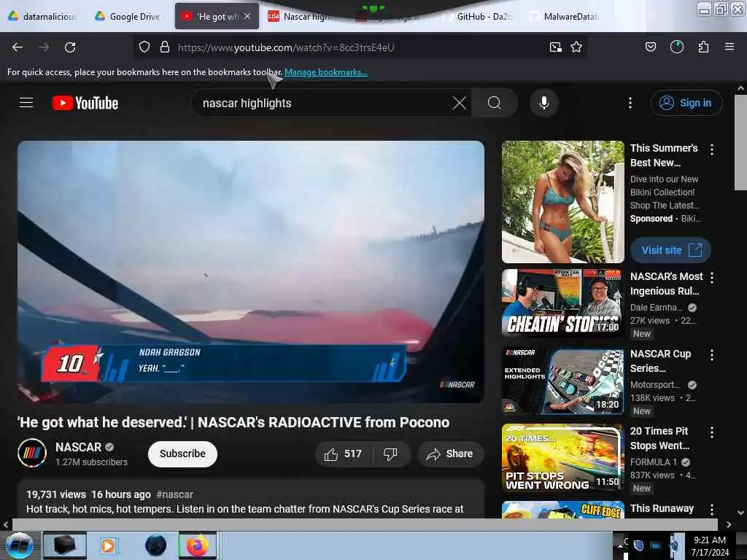
Task: Open YouTube settings three-dot menu
Action: pyautogui.click(x=630, y=103)
